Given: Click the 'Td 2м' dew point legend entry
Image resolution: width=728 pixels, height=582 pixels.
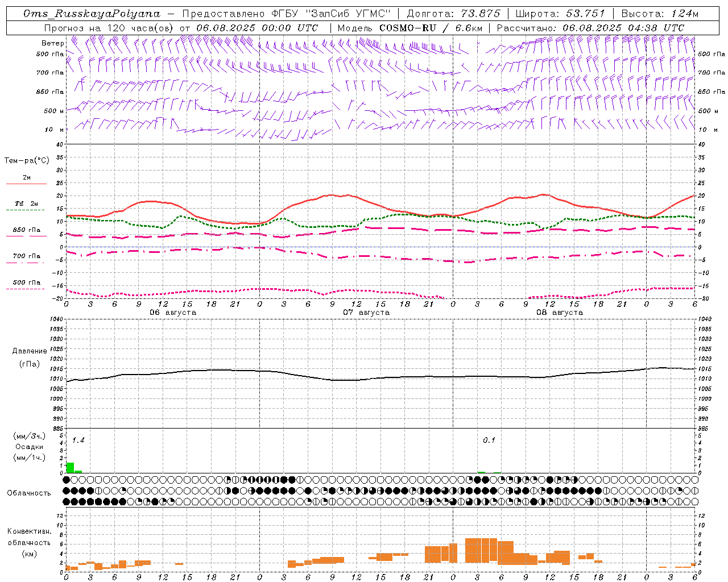Looking at the screenshot, I should (x=27, y=203).
